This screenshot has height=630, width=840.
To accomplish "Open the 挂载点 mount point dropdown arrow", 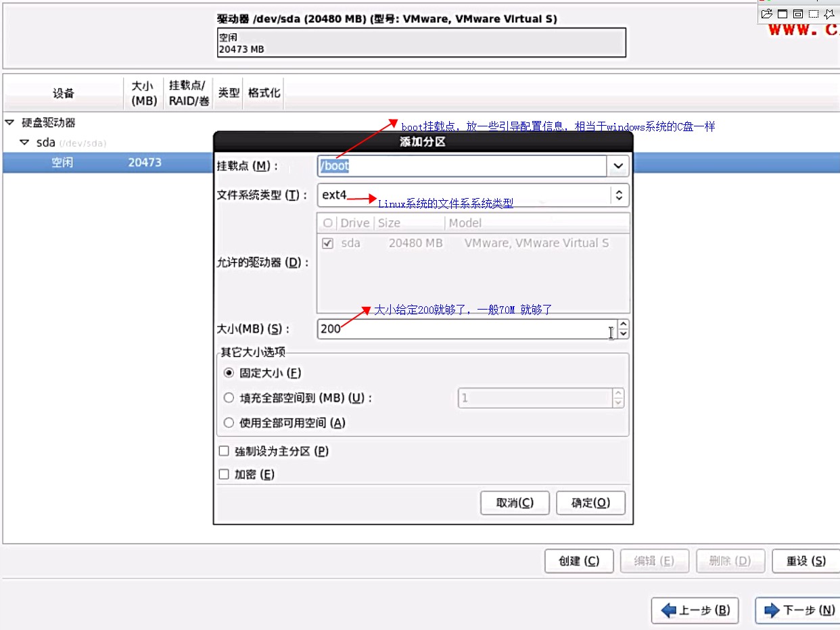I will (x=618, y=166).
